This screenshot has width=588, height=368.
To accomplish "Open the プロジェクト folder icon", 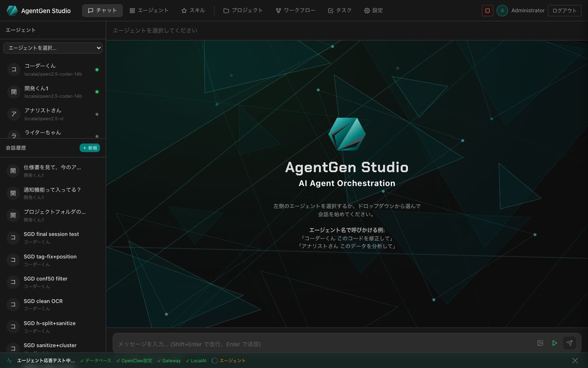I will pos(226,10).
